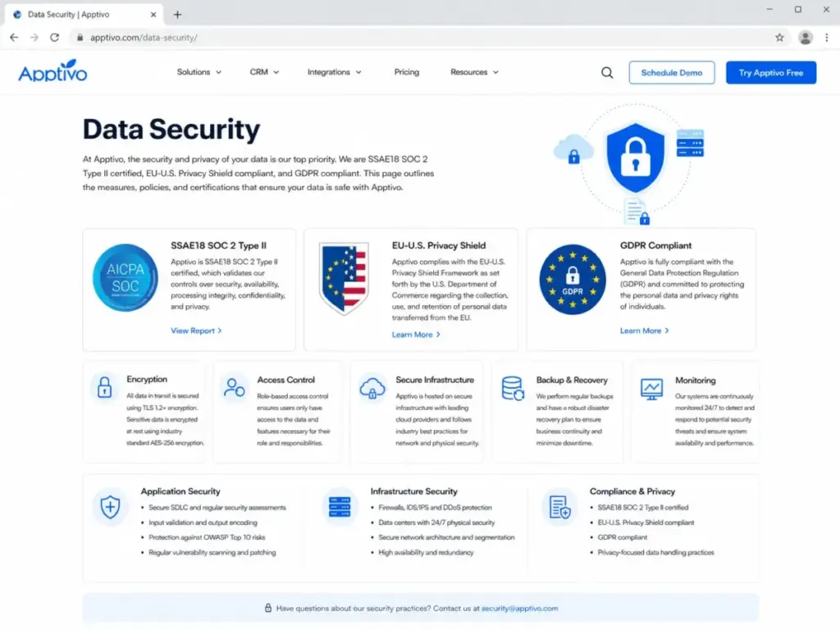This screenshot has height=630, width=840.
Task: Click the Access Control user icon
Action: 234,387
